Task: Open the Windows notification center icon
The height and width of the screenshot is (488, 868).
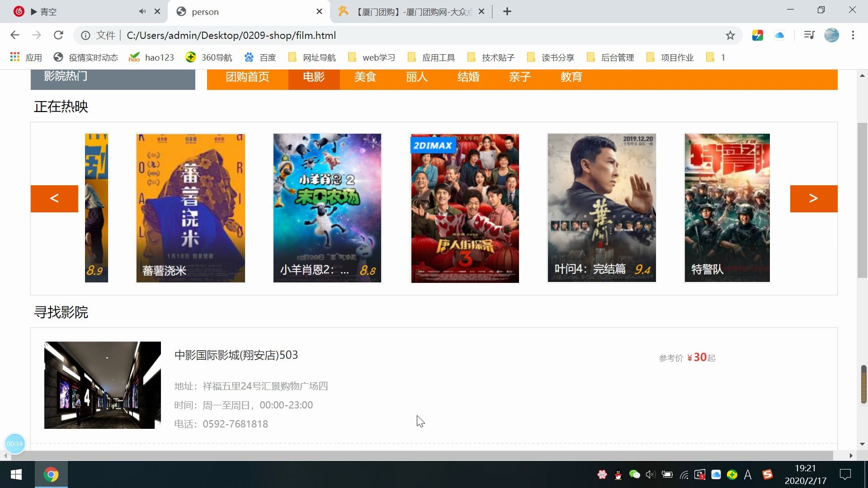Action: (x=845, y=474)
